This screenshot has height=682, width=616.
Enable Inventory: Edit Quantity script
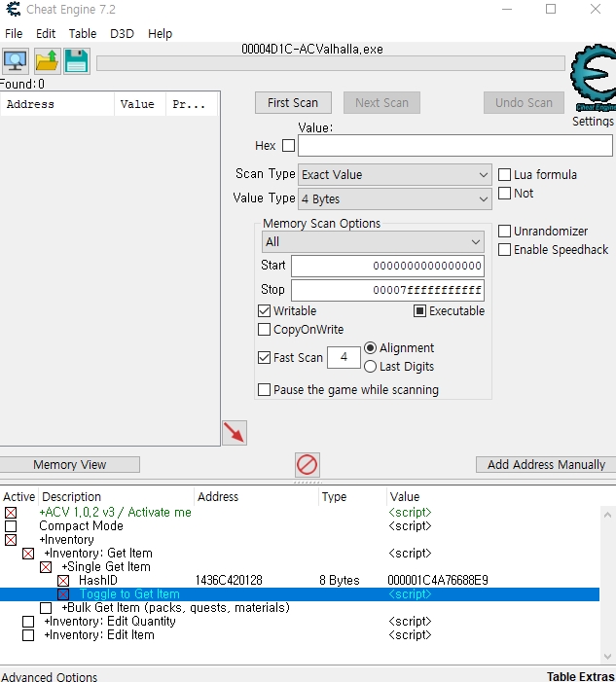[28, 622]
